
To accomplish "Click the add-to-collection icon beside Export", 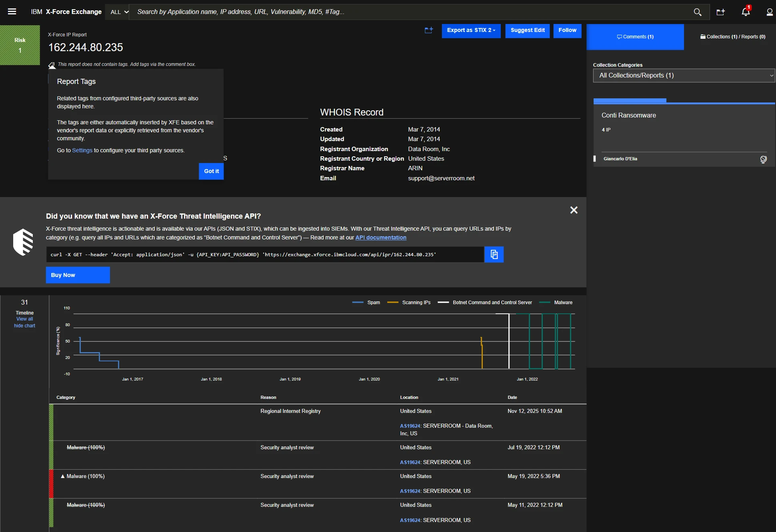I will tap(429, 30).
